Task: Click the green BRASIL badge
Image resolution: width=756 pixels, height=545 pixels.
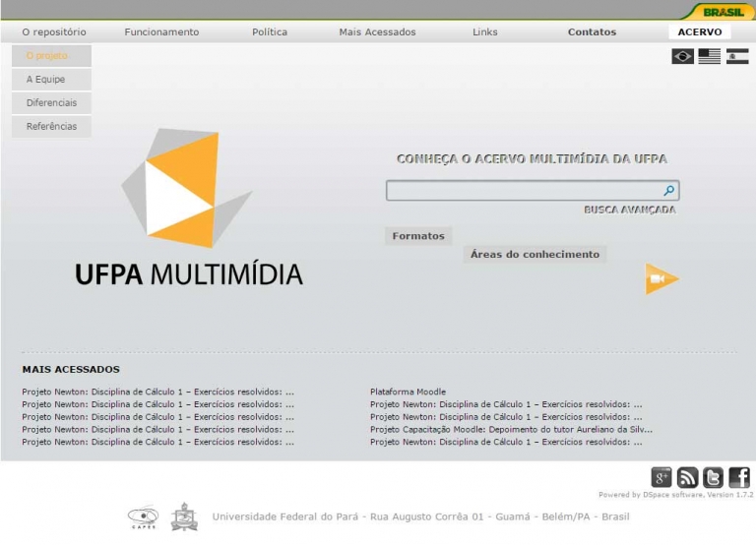Action: (x=722, y=12)
